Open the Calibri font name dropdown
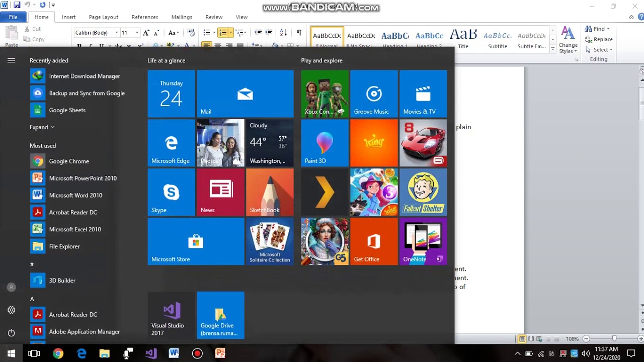Viewport: 644px width, 362px height. [117, 33]
